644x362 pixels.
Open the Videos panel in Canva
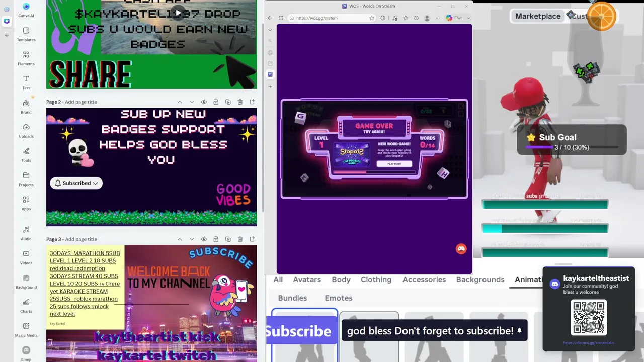[x=26, y=257]
